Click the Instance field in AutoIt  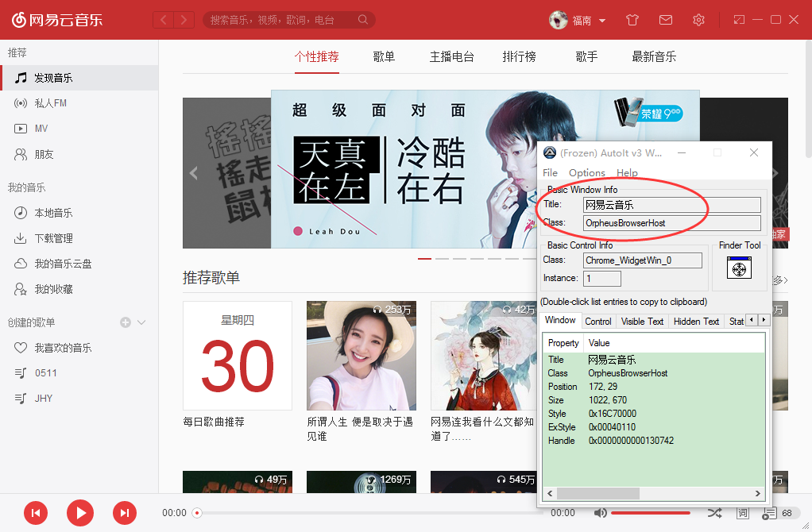tap(602, 279)
